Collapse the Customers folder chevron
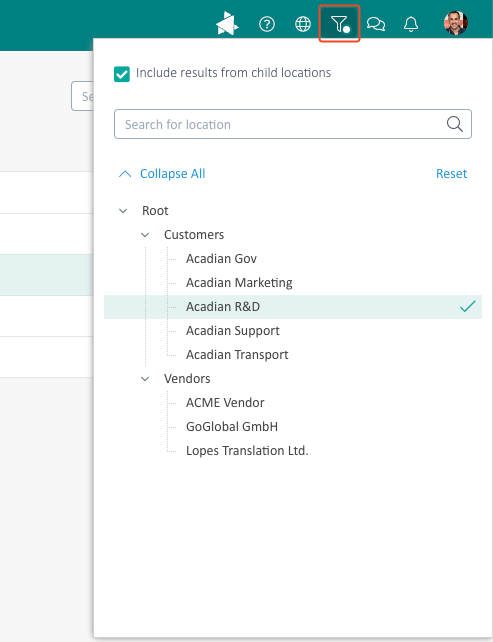 (x=145, y=235)
